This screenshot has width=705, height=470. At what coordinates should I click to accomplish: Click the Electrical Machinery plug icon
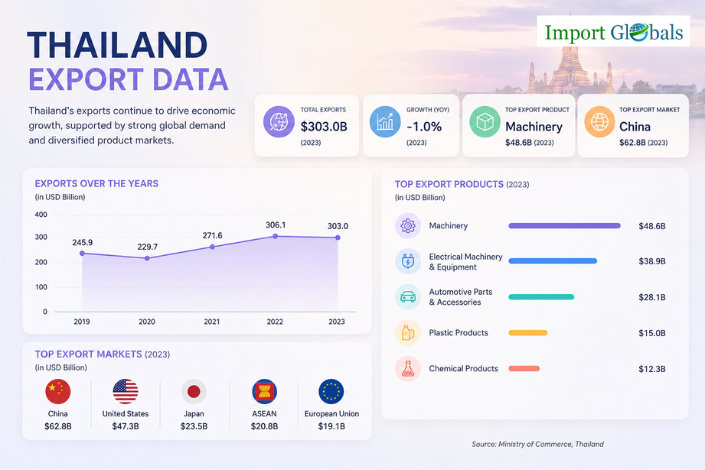pyautogui.click(x=408, y=261)
